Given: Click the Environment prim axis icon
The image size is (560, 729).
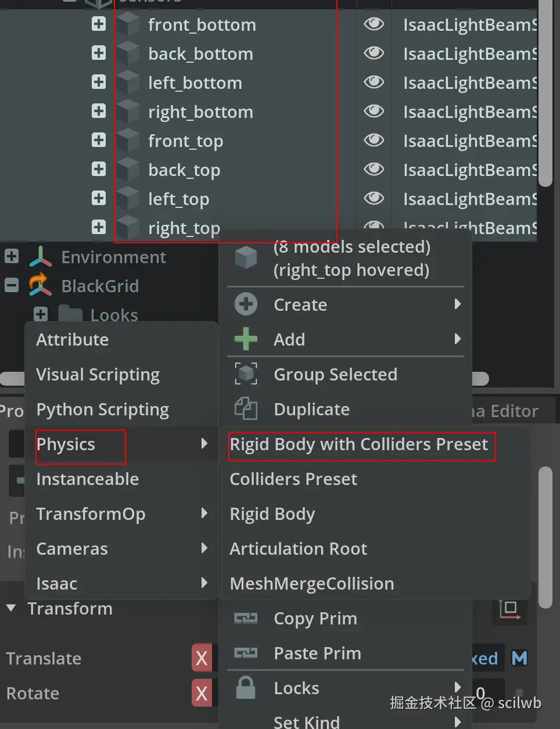Looking at the screenshot, I should [41, 257].
